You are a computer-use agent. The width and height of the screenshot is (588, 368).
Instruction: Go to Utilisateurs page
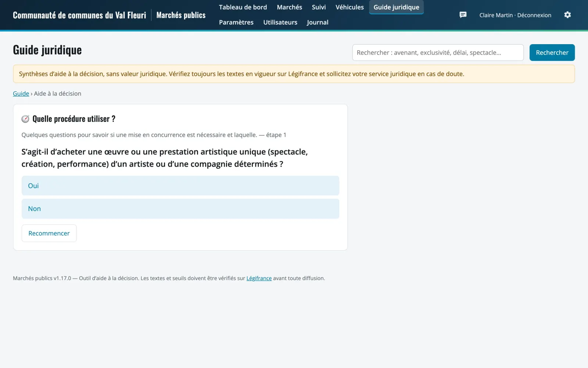(280, 22)
